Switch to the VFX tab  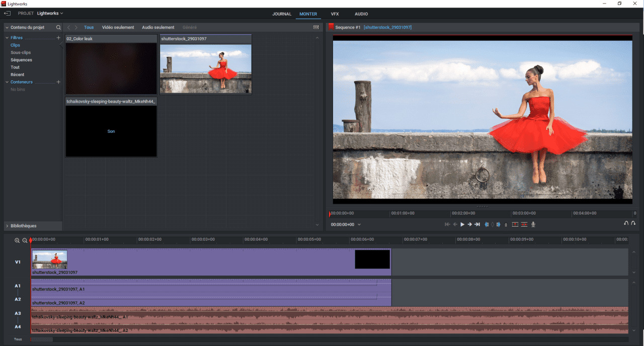point(335,14)
